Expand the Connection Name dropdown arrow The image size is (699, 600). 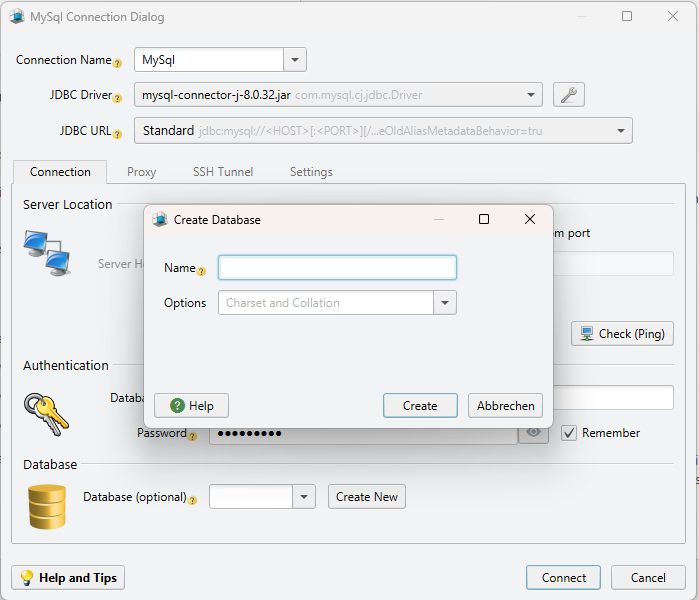(x=295, y=59)
